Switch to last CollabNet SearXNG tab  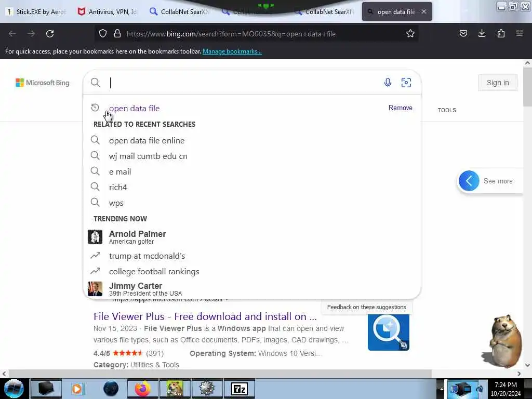click(324, 11)
